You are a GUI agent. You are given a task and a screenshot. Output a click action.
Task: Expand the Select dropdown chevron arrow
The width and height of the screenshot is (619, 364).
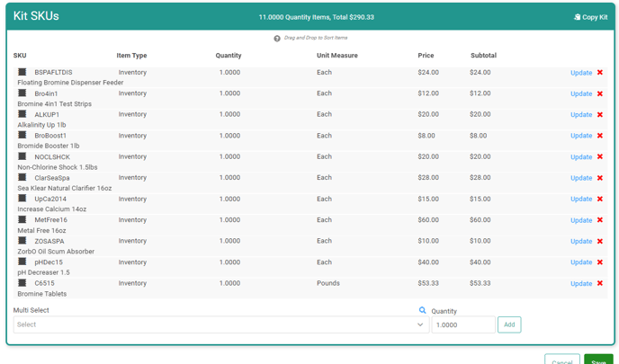pos(420,324)
